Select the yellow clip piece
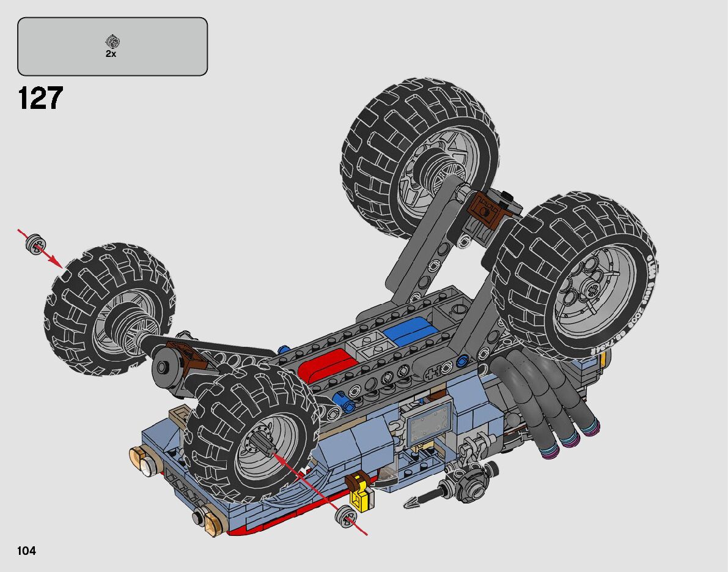This screenshot has width=728, height=572. [x=361, y=494]
